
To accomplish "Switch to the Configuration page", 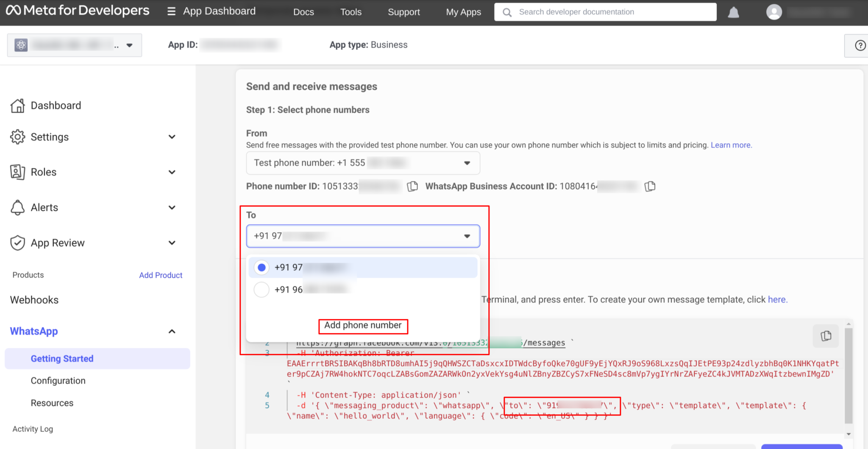I will click(58, 380).
